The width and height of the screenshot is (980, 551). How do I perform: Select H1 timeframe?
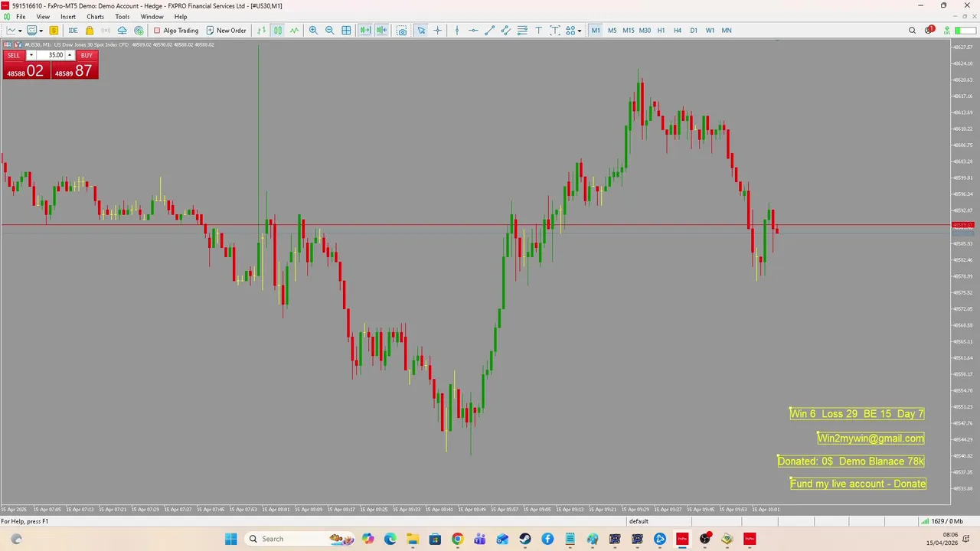click(661, 31)
